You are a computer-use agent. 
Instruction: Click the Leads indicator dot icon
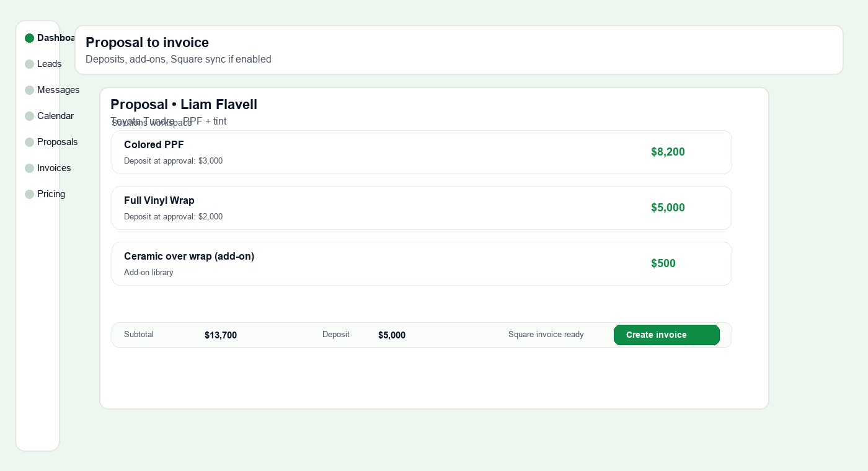coord(30,64)
